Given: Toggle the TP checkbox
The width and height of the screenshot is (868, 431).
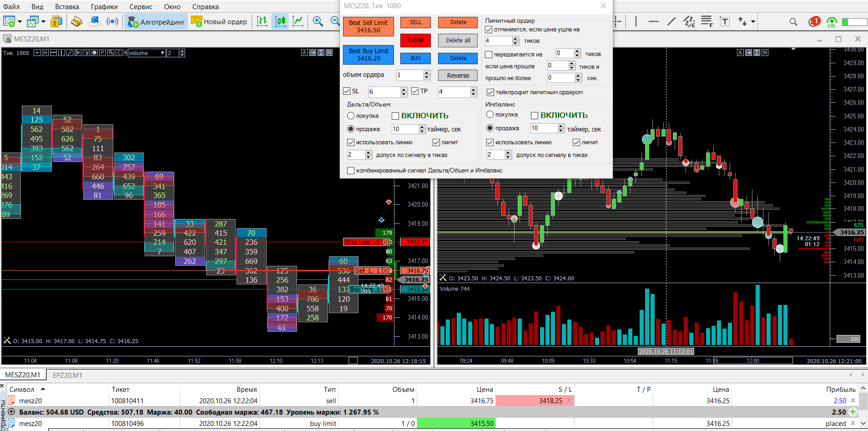Looking at the screenshot, I should tap(415, 91).
